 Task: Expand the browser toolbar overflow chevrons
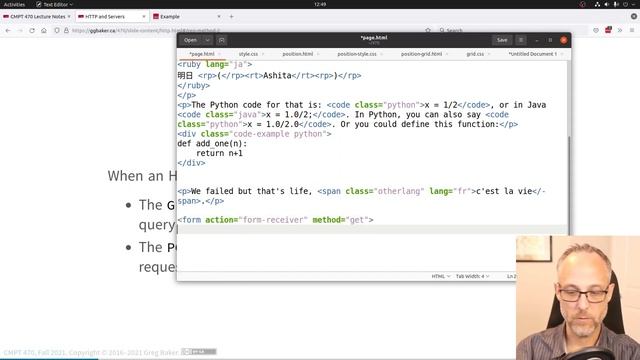[x=620, y=31]
